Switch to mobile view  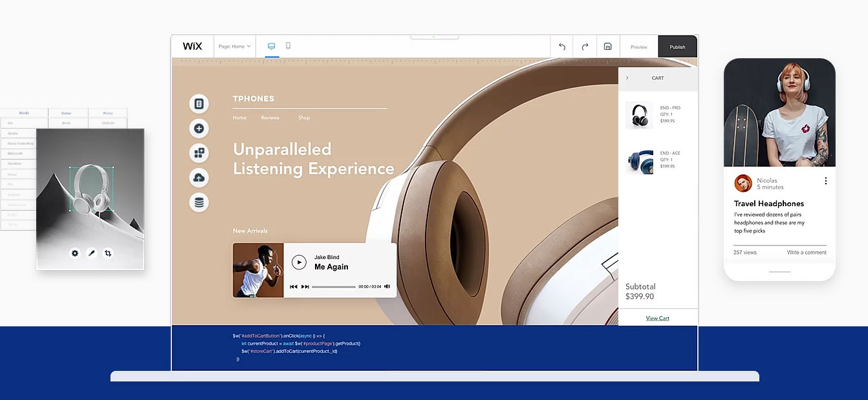(288, 46)
